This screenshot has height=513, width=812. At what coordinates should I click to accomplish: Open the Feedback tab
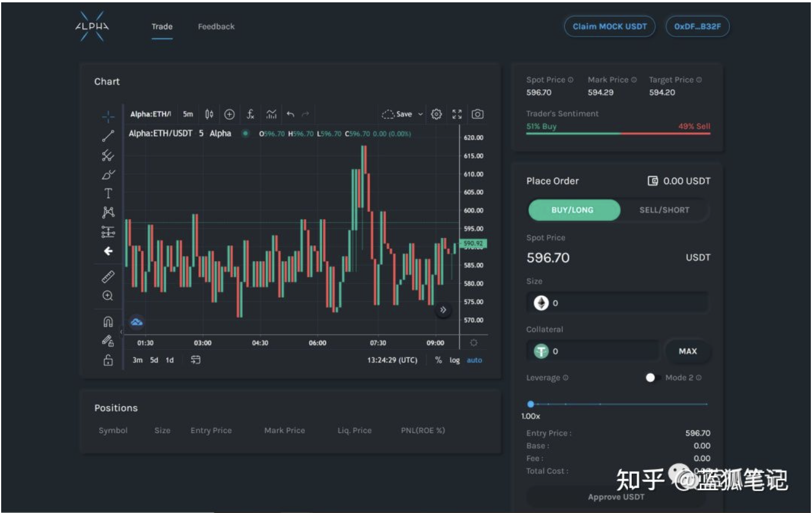pos(216,26)
